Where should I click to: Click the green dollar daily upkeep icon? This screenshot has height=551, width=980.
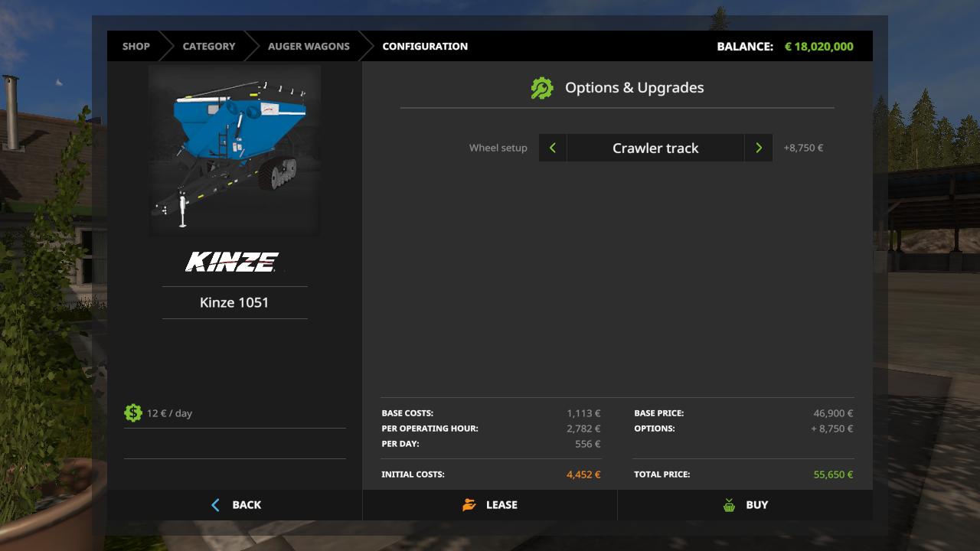[x=133, y=412]
